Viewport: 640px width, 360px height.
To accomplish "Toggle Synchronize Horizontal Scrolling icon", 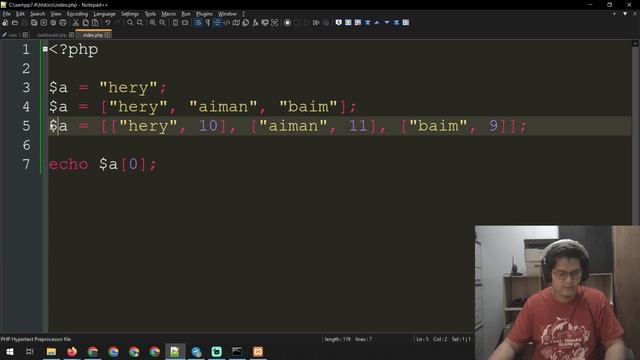I will click(x=185, y=23).
